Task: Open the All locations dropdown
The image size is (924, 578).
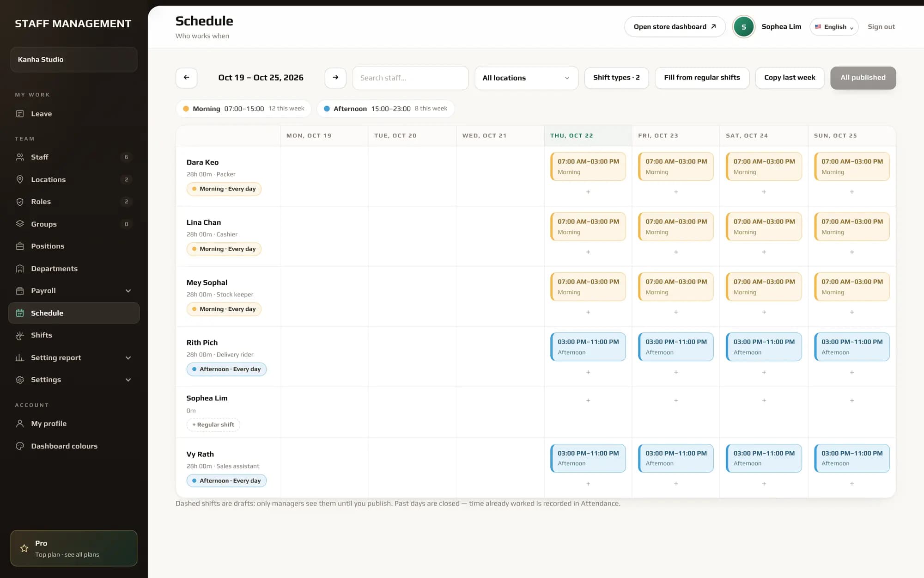Action: coord(526,78)
